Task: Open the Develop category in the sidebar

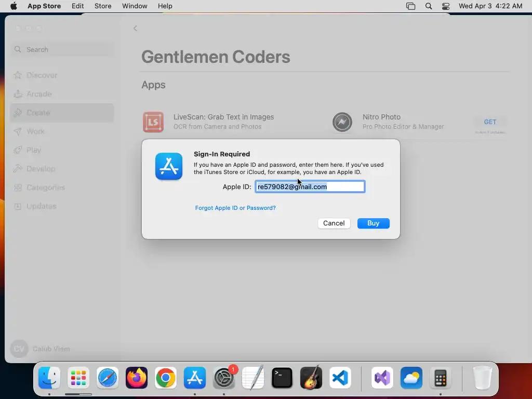Action: click(62, 169)
